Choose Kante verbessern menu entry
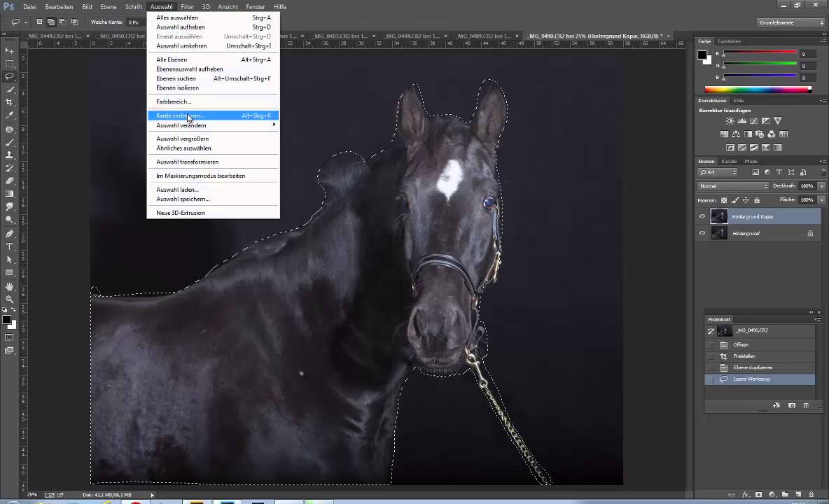The width and height of the screenshot is (829, 504). click(213, 115)
